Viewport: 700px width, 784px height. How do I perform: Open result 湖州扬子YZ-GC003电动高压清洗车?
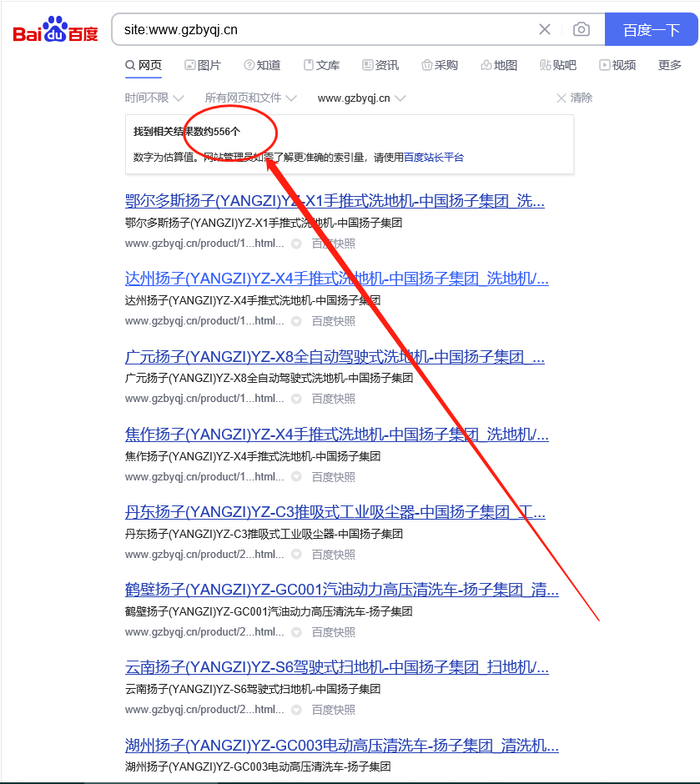(341, 746)
